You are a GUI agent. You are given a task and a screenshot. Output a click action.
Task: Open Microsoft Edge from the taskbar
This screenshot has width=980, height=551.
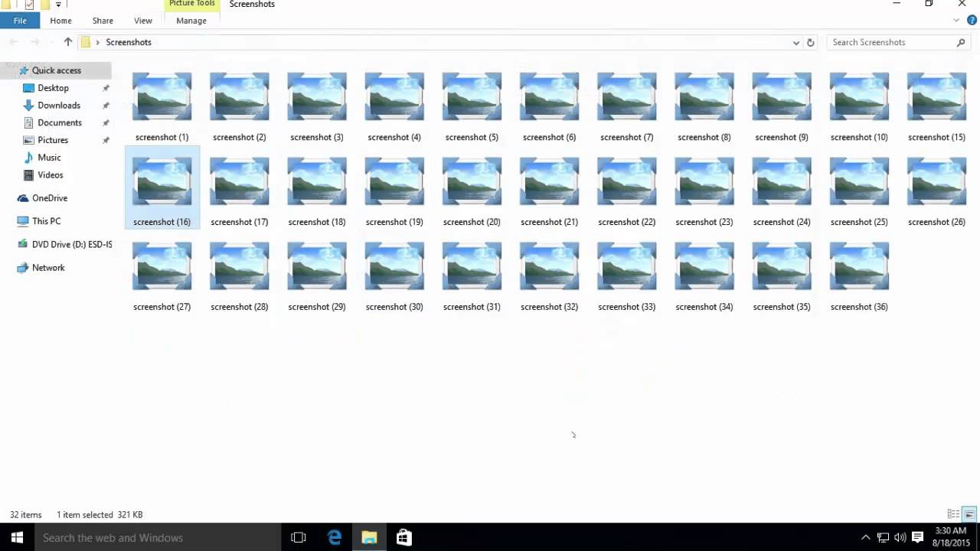pyautogui.click(x=334, y=537)
